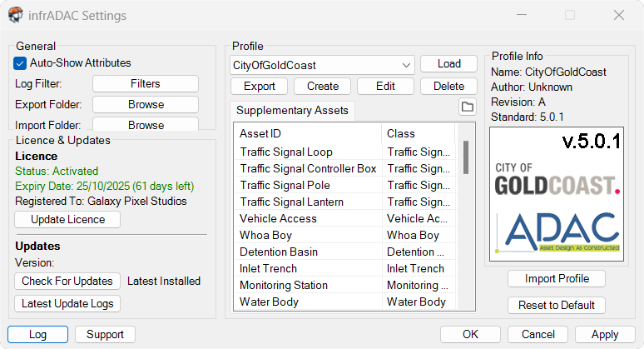This screenshot has height=349, width=644.
Task: Click Update Licence button
Action: [x=67, y=220]
